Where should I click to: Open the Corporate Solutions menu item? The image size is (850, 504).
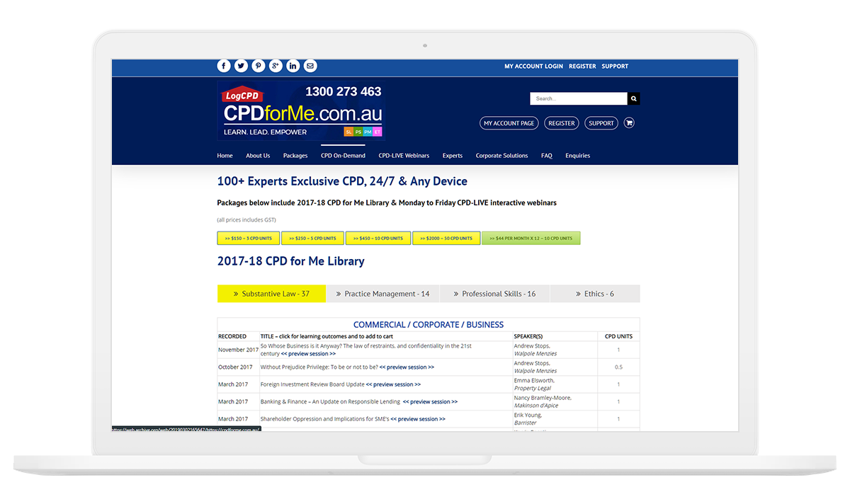(x=501, y=156)
